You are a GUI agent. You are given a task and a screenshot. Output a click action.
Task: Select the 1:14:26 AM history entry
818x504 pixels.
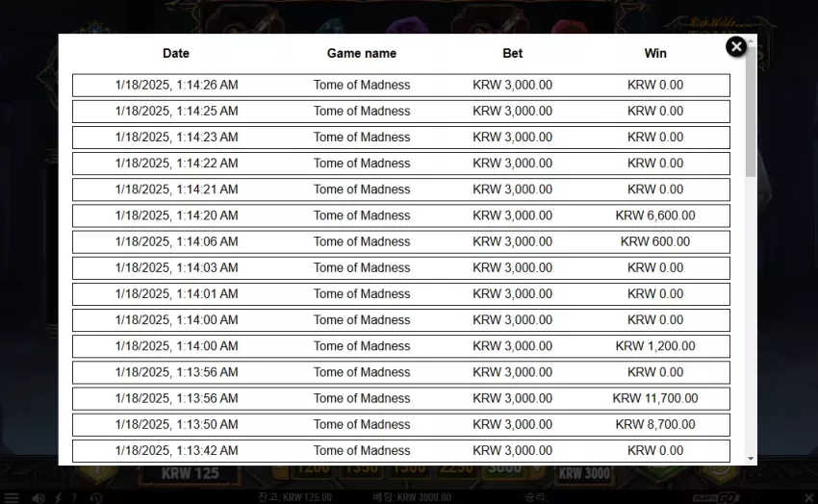(x=400, y=86)
